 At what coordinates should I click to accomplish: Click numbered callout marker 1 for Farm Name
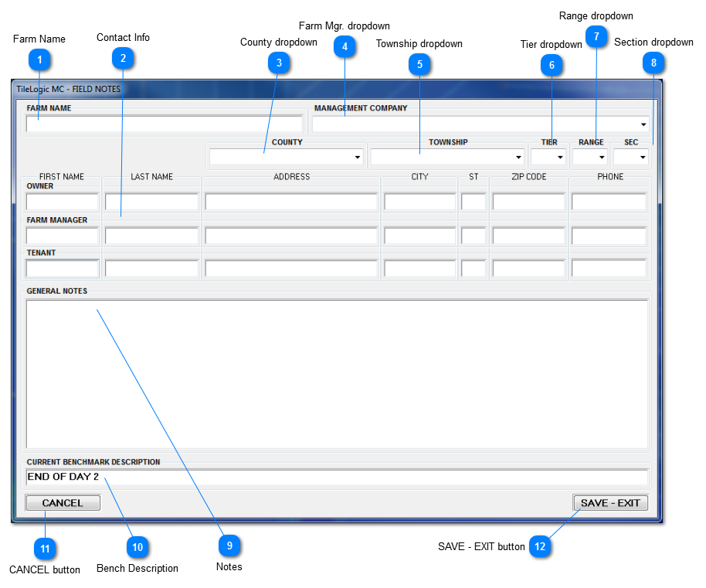click(39, 58)
